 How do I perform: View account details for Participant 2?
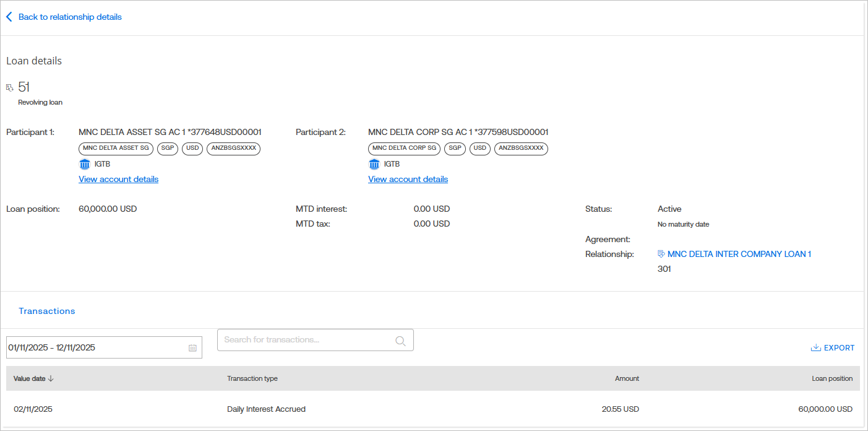pyautogui.click(x=408, y=179)
